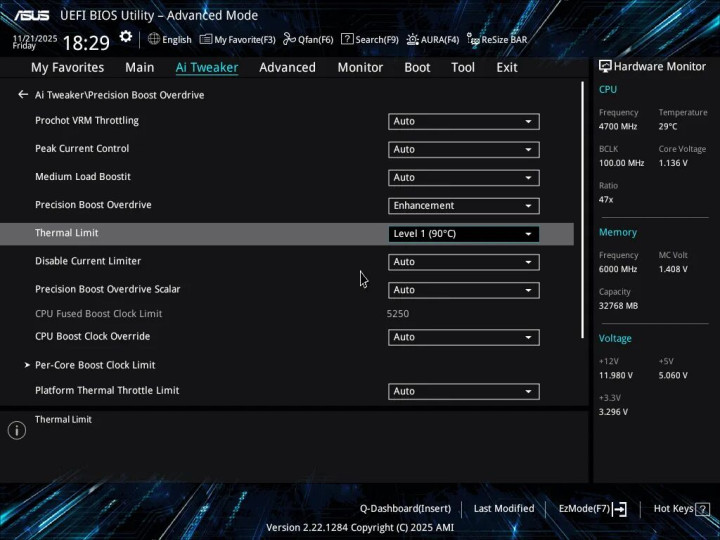Click Last Modified in the bottom bar
This screenshot has height=540, width=720.
coord(503,508)
